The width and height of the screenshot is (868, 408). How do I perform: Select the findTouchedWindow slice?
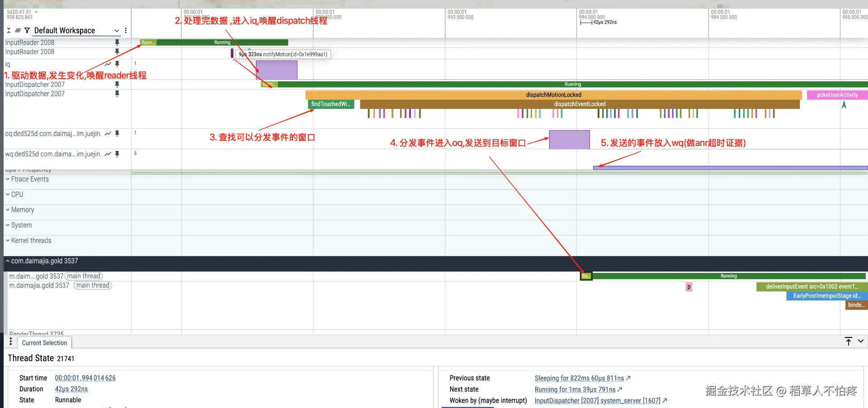[x=331, y=104]
